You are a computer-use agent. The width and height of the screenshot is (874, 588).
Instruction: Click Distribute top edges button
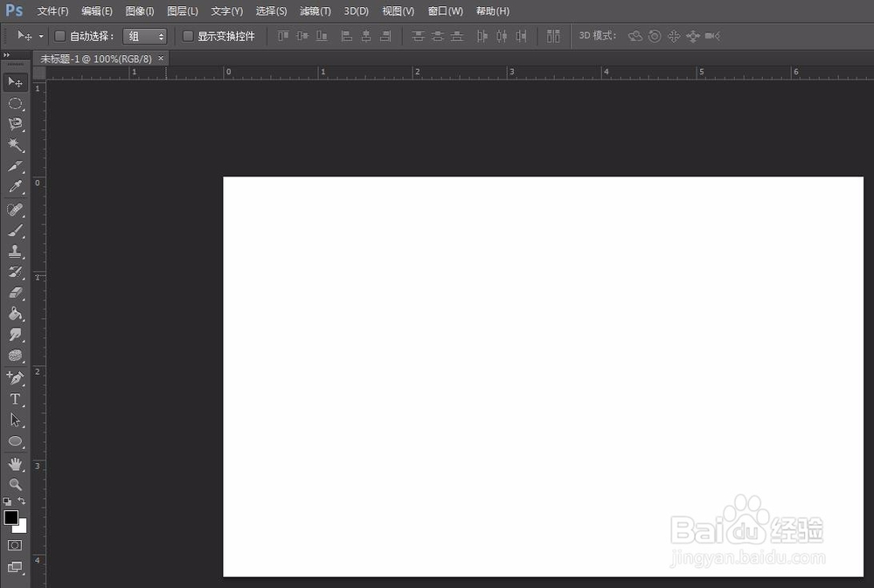[x=418, y=36]
